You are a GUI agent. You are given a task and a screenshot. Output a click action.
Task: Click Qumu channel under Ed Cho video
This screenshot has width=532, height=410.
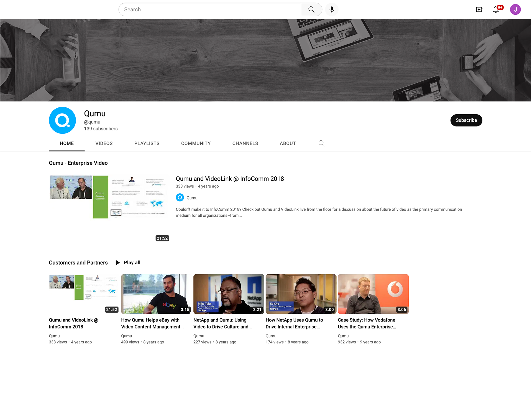tap(271, 336)
